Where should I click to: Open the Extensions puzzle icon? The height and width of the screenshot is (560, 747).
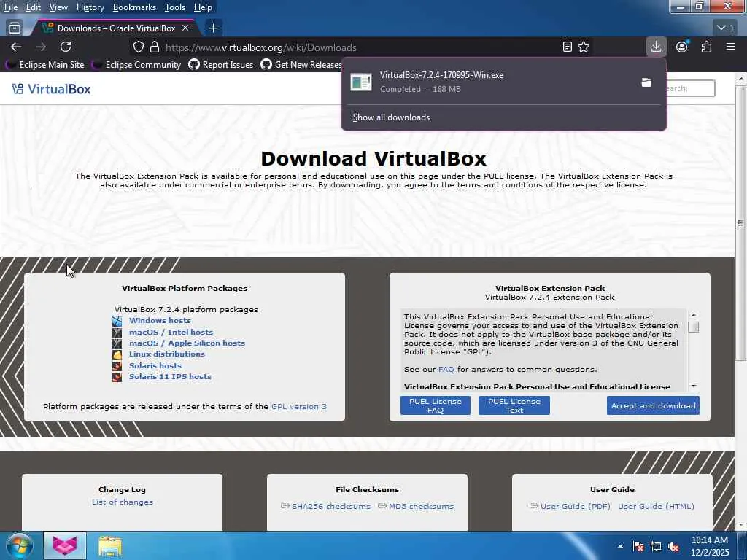click(x=706, y=47)
